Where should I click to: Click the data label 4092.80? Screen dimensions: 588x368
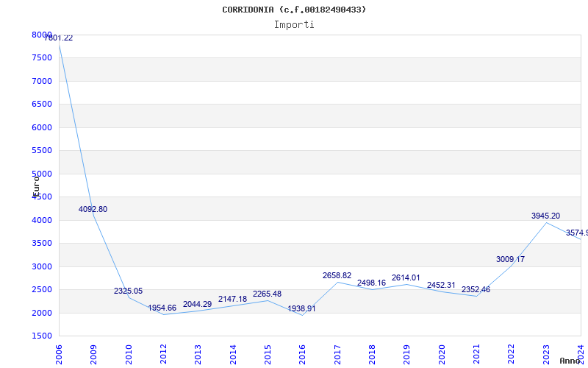[93, 209]
